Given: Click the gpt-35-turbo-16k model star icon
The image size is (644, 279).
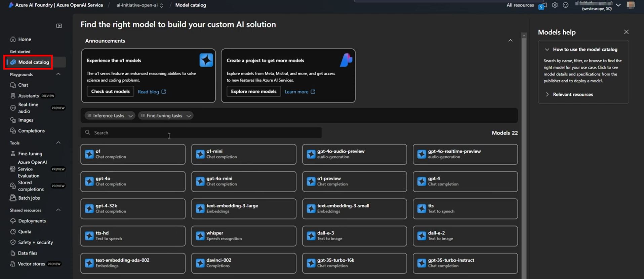Looking at the screenshot, I should pos(311,263).
